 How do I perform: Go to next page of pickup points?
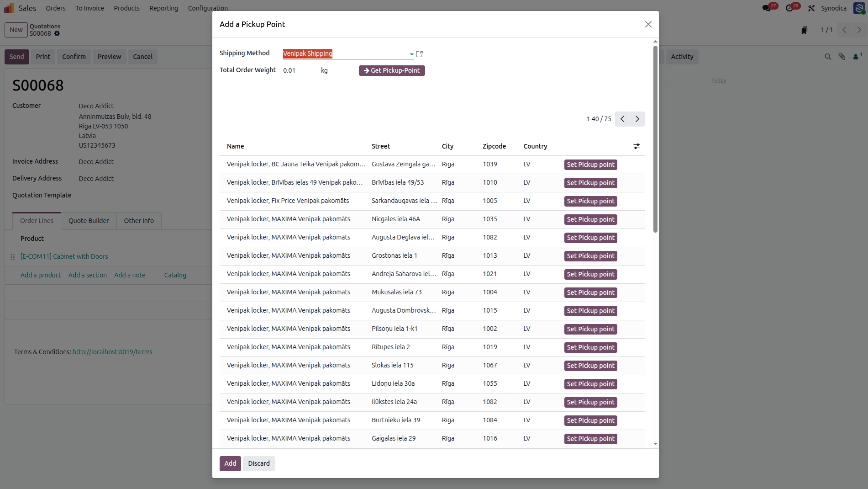[637, 119]
